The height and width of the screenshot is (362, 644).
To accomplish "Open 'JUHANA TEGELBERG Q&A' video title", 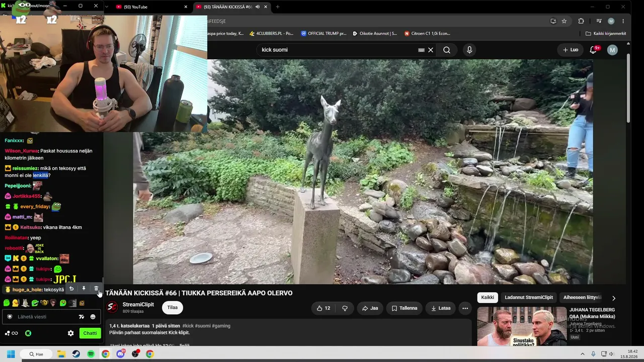I will (592, 313).
